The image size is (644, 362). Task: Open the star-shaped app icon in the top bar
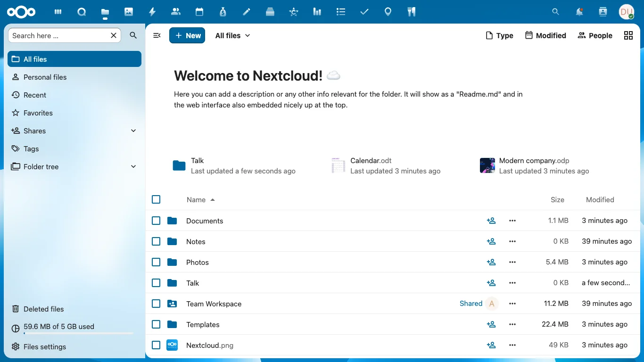pos(294,12)
